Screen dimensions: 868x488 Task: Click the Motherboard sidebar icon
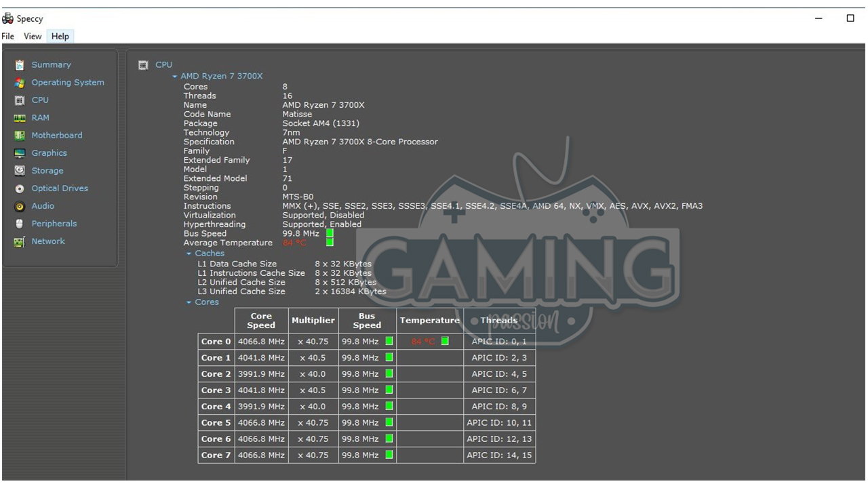[20, 136]
